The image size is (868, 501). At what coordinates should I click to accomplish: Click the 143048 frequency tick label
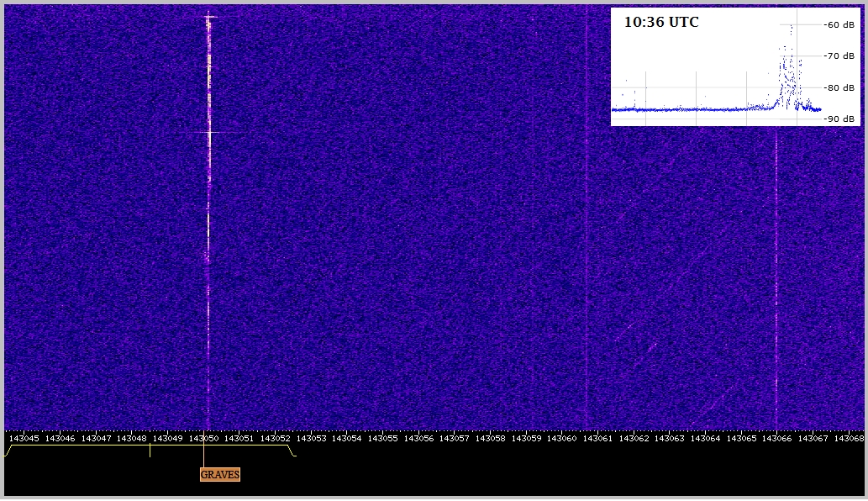pos(132,439)
